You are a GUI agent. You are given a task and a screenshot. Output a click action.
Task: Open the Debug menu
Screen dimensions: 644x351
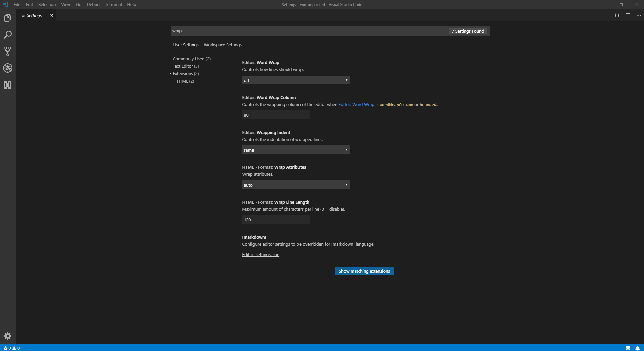[93, 4]
